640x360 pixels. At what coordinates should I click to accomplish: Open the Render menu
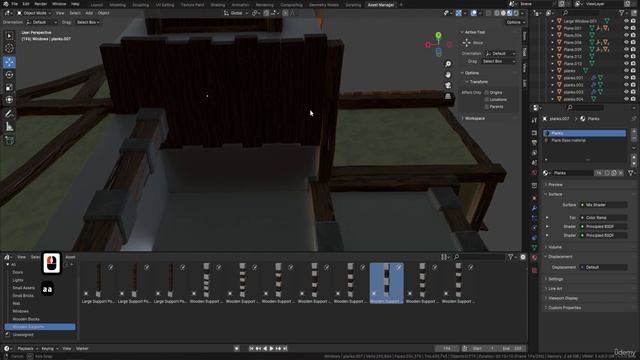point(40,4)
